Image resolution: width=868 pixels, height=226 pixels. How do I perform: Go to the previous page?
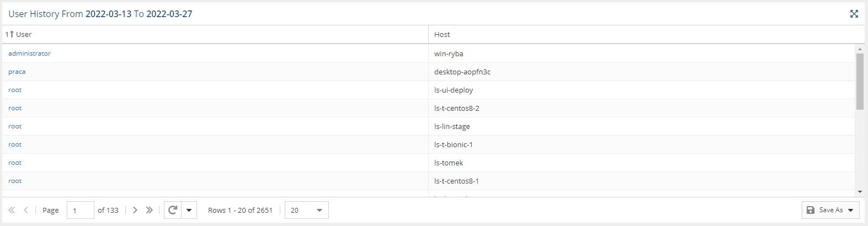pyautogui.click(x=26, y=210)
